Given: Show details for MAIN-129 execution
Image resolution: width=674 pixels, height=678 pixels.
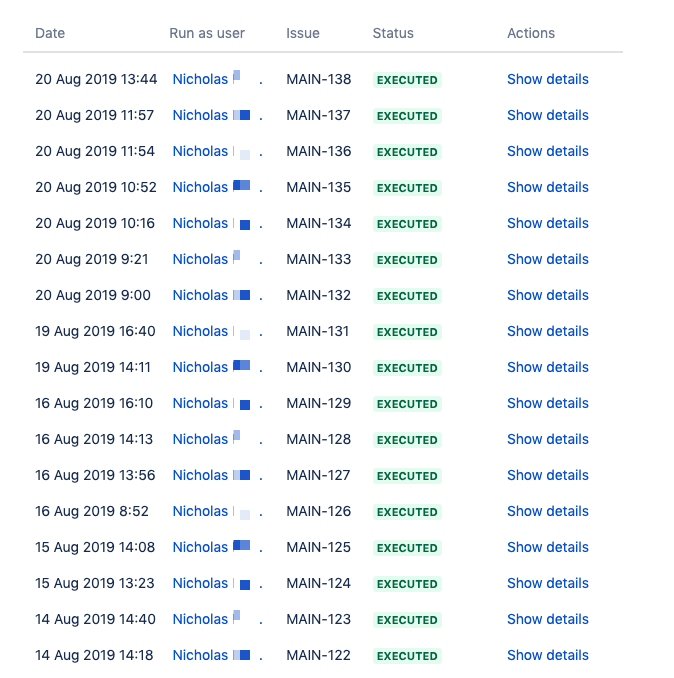Looking at the screenshot, I should pyautogui.click(x=547, y=403).
